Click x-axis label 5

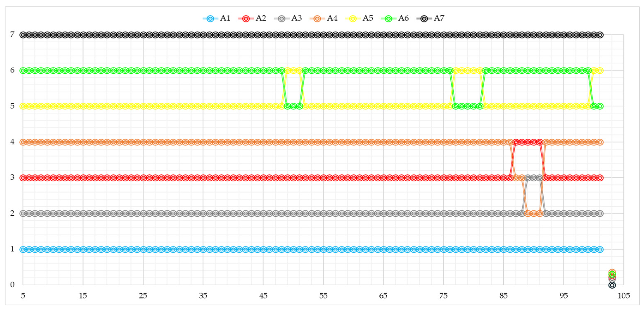coord(23,296)
